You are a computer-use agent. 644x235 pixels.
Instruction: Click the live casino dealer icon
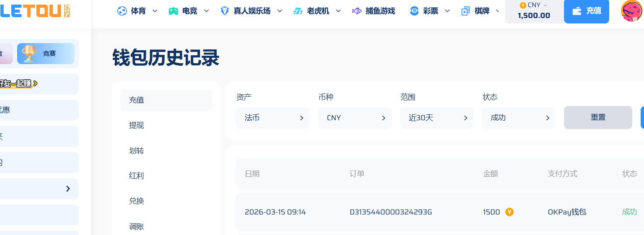[x=225, y=11]
